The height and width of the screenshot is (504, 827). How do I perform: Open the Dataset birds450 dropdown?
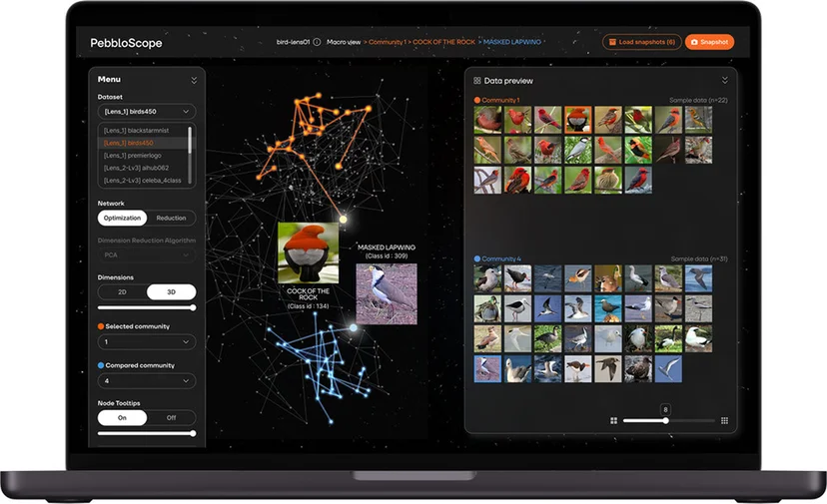click(147, 111)
